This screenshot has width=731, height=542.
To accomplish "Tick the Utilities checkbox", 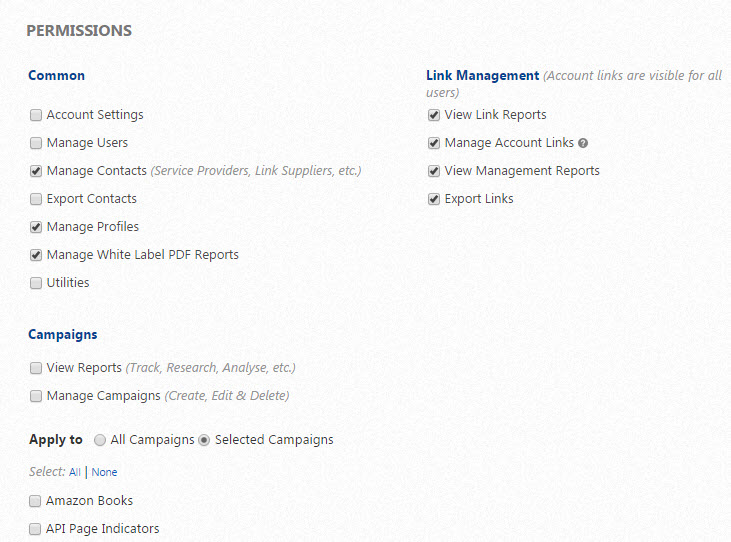I will pyautogui.click(x=36, y=283).
